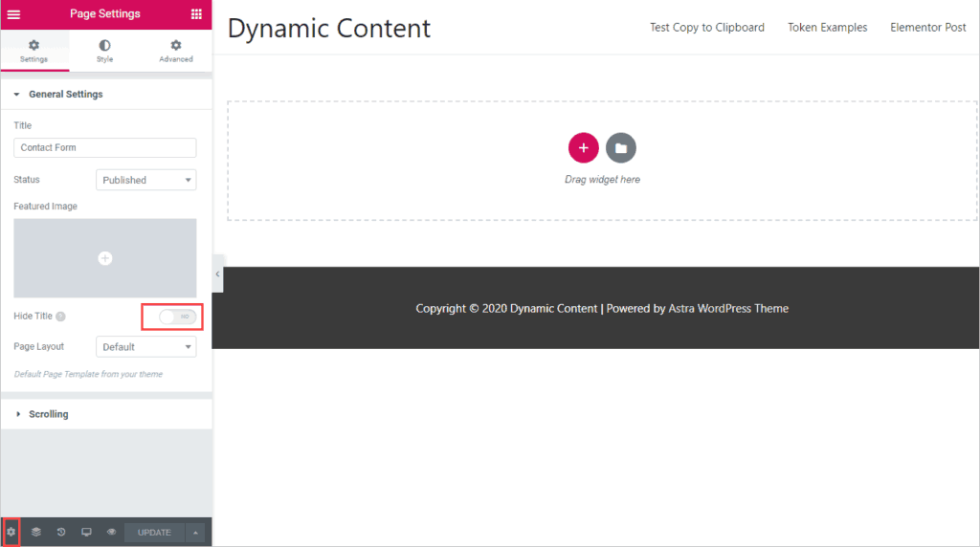Click the Title input field

coord(105,147)
